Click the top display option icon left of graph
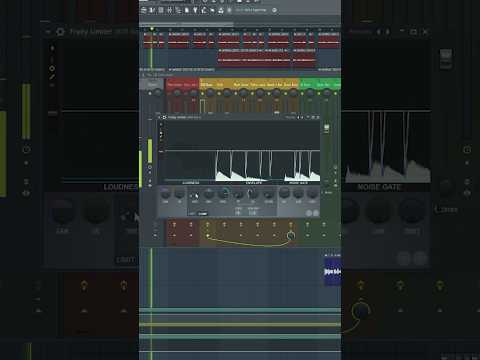 [161, 124]
